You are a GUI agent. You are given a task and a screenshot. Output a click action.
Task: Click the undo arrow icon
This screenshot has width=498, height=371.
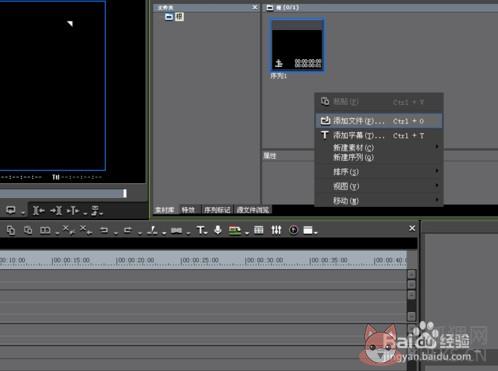104,230
